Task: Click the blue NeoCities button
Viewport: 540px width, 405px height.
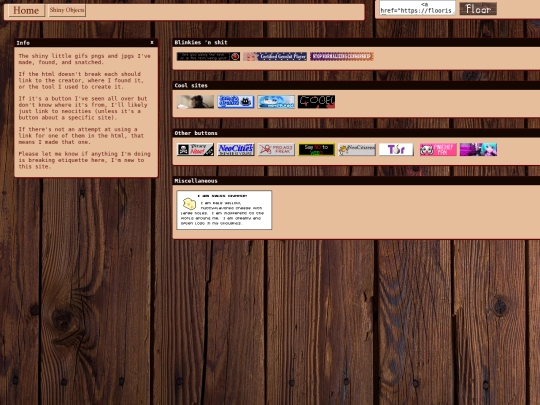Action: tap(236, 149)
